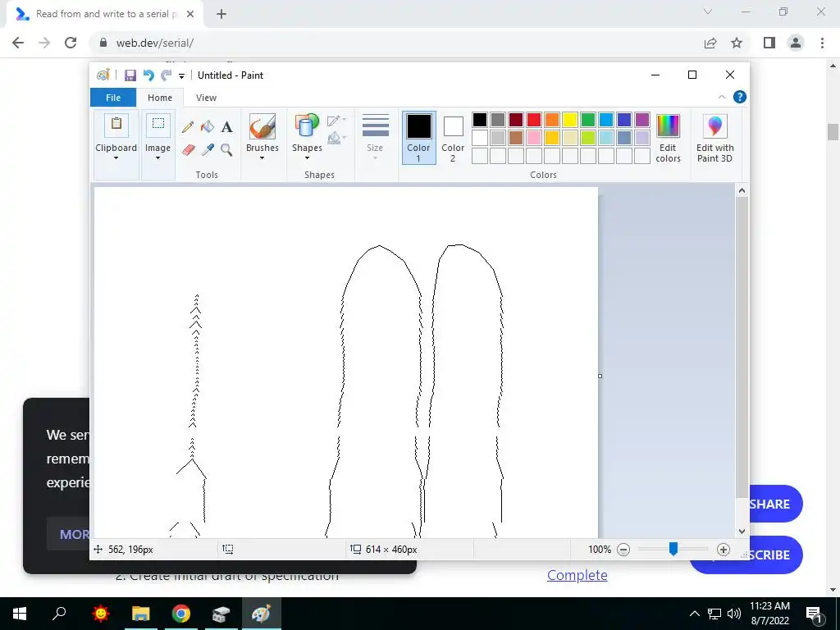Click the Paste clipboard icon
The image size is (840, 630).
pos(116,126)
